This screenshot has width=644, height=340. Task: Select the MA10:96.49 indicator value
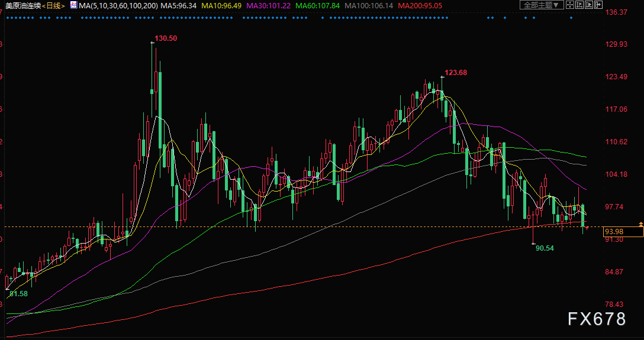[x=222, y=6]
